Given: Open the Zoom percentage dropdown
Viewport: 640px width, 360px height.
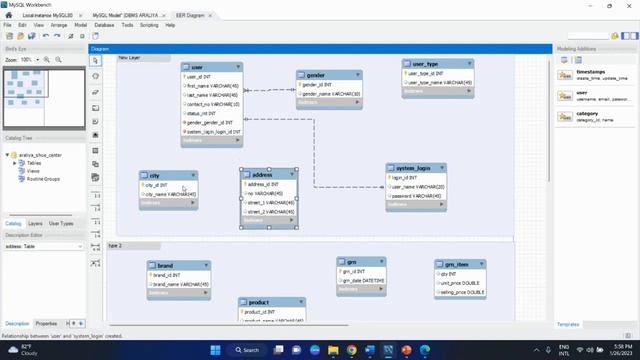Looking at the screenshot, I should (x=38, y=60).
